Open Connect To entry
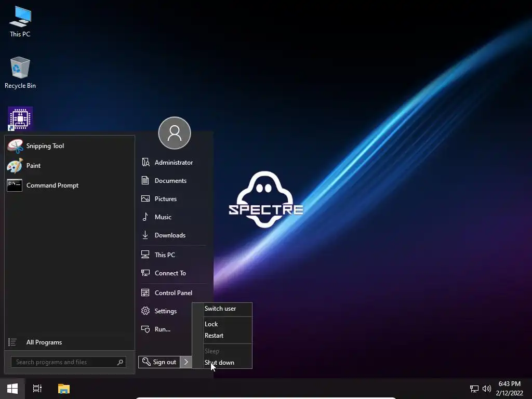 coord(173,273)
